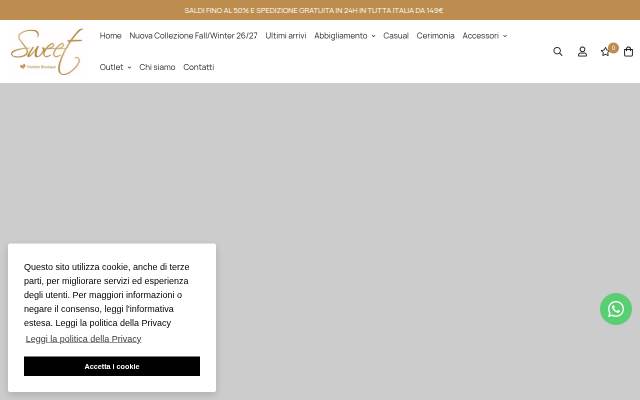The width and height of the screenshot is (640, 400).
Task: Open the Cerimonia category
Action: pos(435,36)
